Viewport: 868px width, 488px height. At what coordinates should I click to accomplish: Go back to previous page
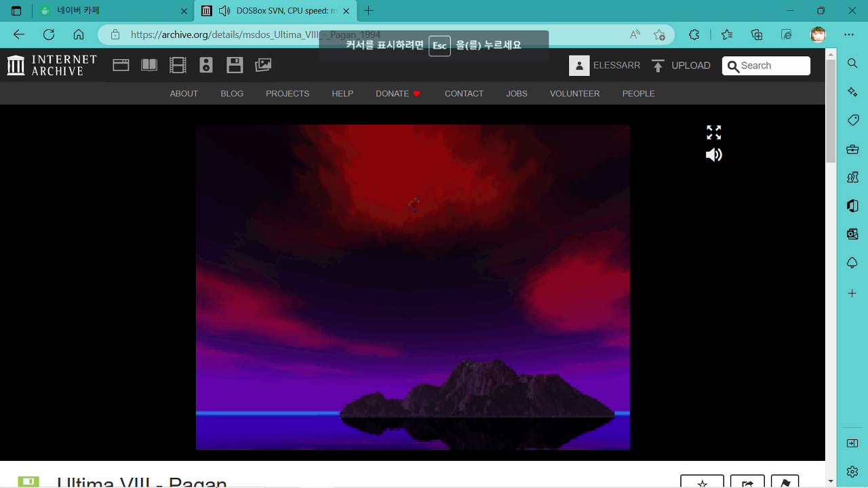(19, 35)
